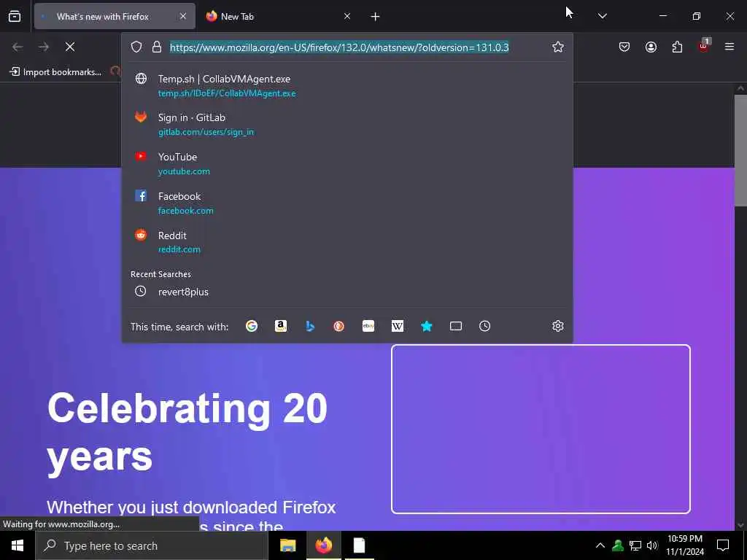This screenshot has height=560, width=747.
Task: Open the taskbar clock and date
Action: tap(684, 545)
